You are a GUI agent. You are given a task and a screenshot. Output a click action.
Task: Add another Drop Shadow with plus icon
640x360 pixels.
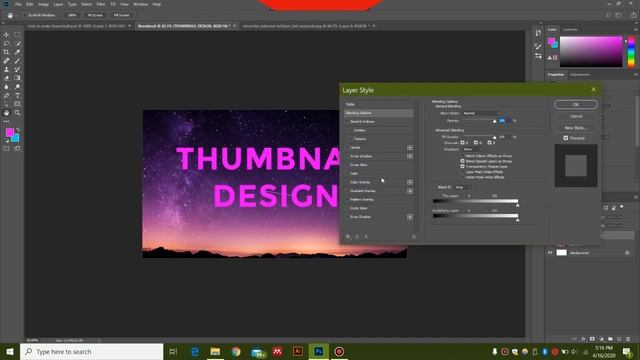[410, 217]
